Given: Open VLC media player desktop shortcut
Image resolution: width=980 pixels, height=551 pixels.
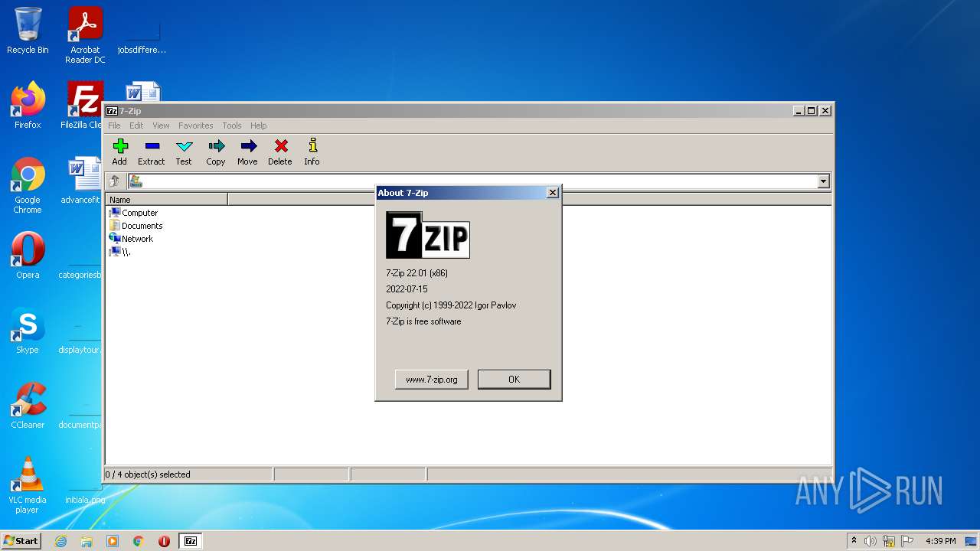Looking at the screenshot, I should (x=28, y=485).
